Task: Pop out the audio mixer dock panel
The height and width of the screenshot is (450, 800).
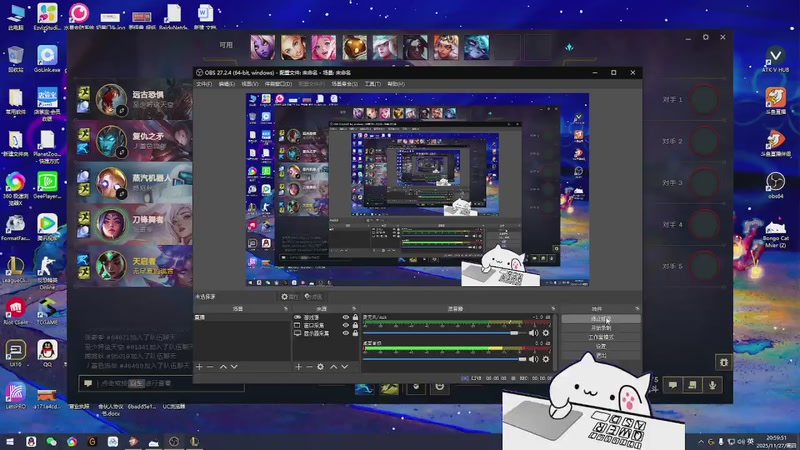Action: [553, 309]
